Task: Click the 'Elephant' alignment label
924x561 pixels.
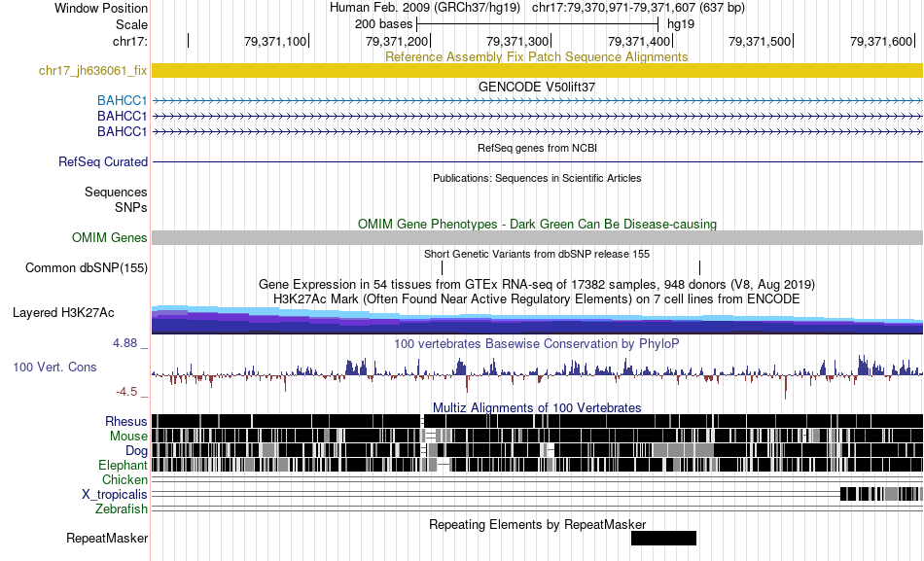Action: point(123,466)
